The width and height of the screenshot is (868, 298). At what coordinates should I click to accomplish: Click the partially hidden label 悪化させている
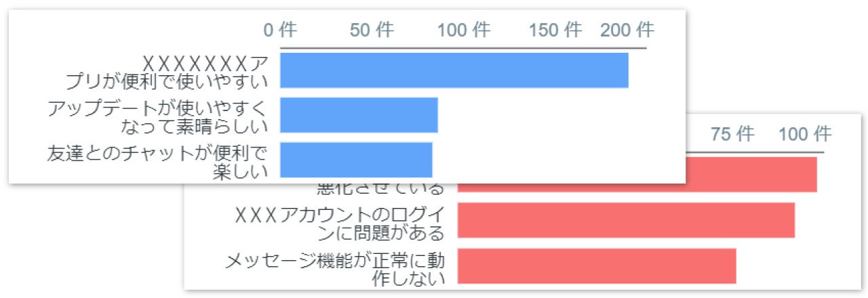[380, 188]
